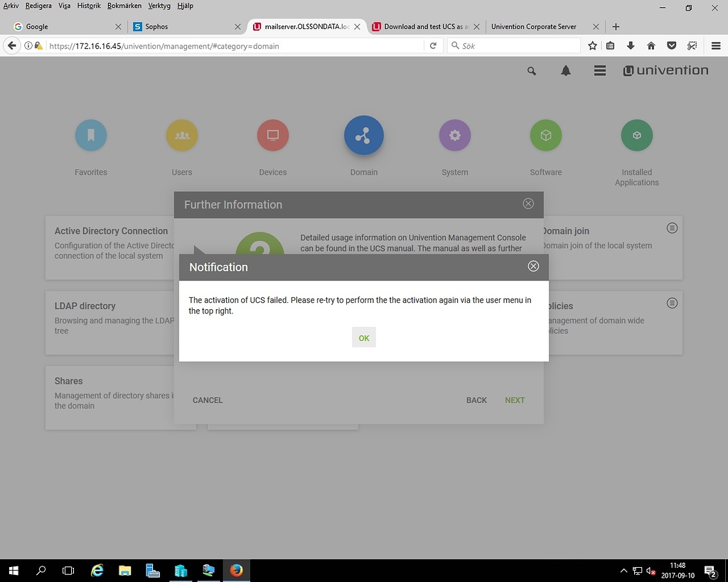Click the Firefox bookmark star icon
Screen dimensions: 728x582
tap(592, 45)
